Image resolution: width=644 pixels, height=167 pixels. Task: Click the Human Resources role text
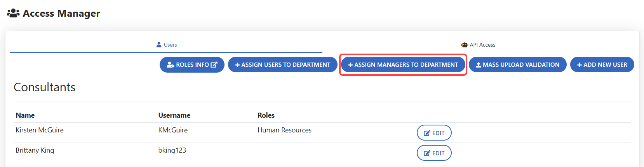coord(284,130)
